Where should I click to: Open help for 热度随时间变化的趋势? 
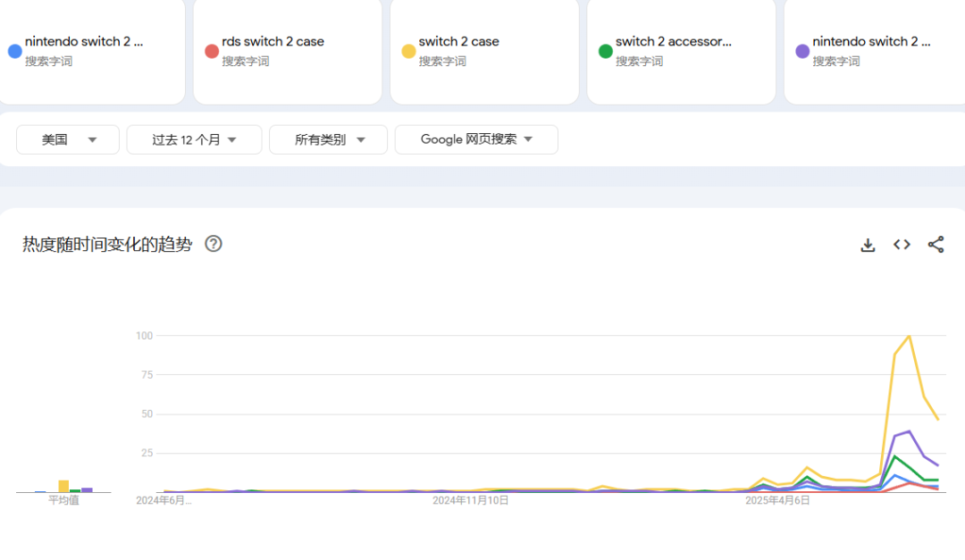point(214,245)
